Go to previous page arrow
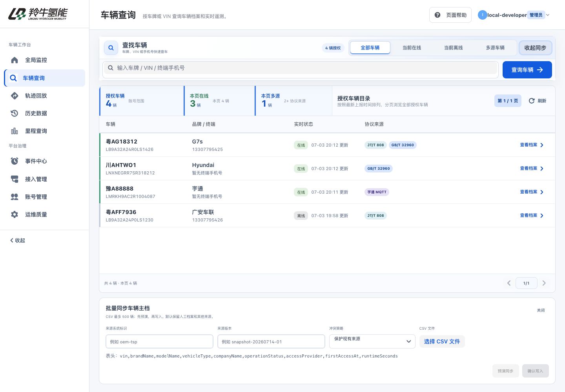Image resolution: width=565 pixels, height=392 pixels. click(x=509, y=283)
